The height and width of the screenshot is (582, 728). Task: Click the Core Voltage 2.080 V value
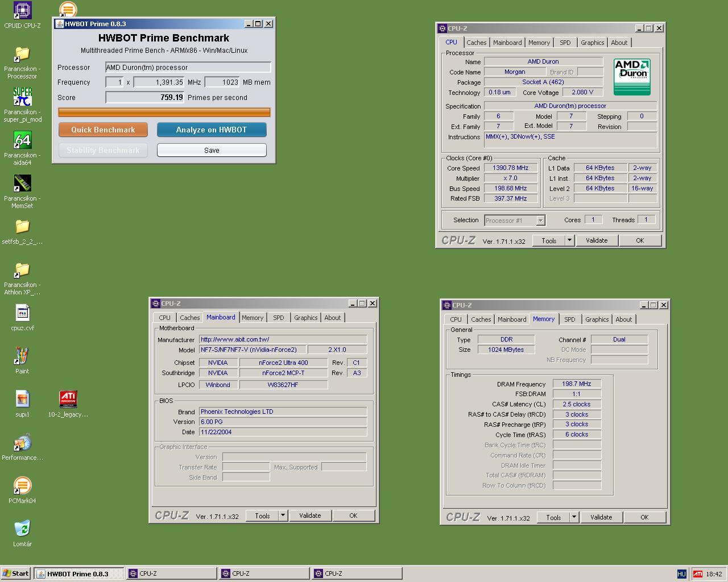[582, 92]
